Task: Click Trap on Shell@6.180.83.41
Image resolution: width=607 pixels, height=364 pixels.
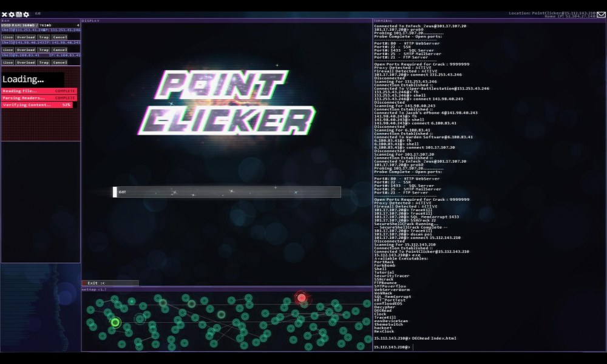Action: pyautogui.click(x=44, y=62)
